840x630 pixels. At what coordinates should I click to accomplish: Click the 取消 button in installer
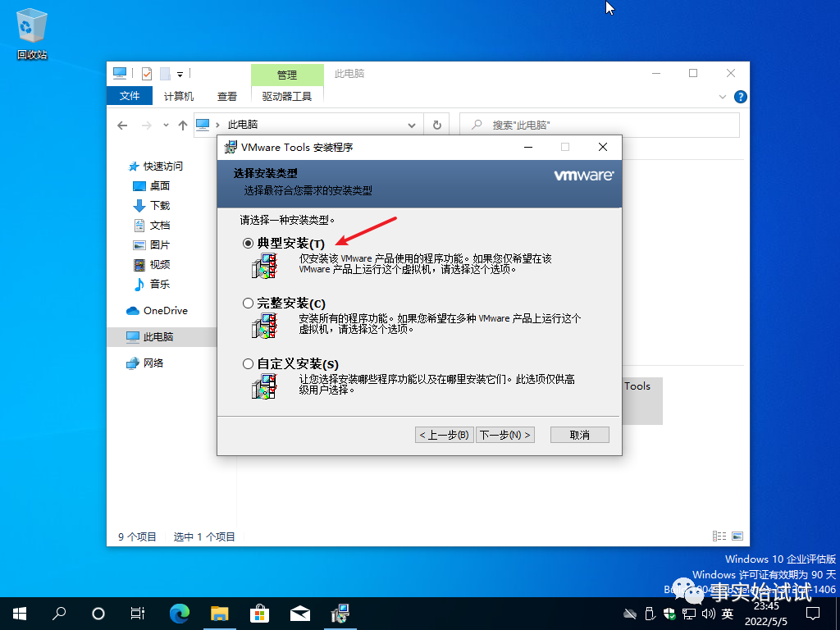pyautogui.click(x=580, y=435)
